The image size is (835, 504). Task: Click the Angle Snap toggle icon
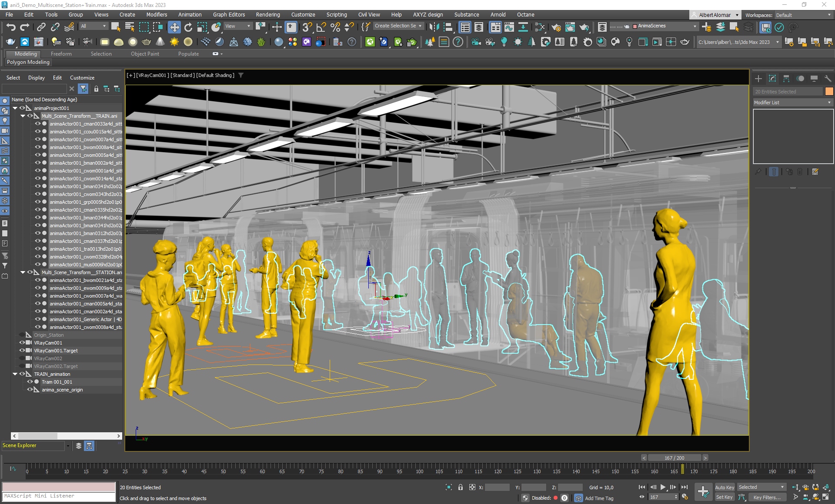point(321,27)
